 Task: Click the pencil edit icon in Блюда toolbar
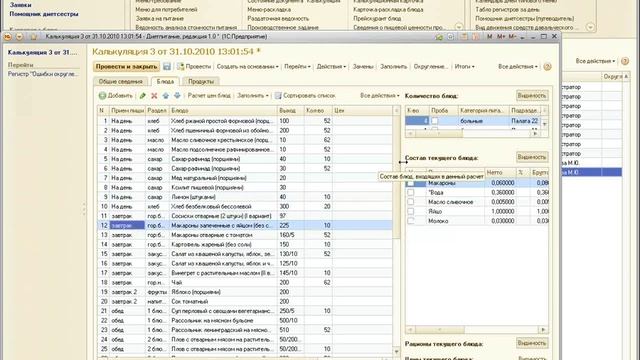coord(142,96)
